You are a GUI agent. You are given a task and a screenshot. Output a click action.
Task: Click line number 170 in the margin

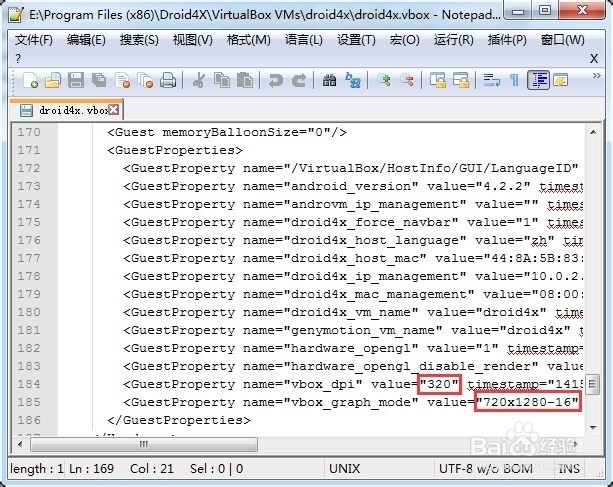coord(29,132)
